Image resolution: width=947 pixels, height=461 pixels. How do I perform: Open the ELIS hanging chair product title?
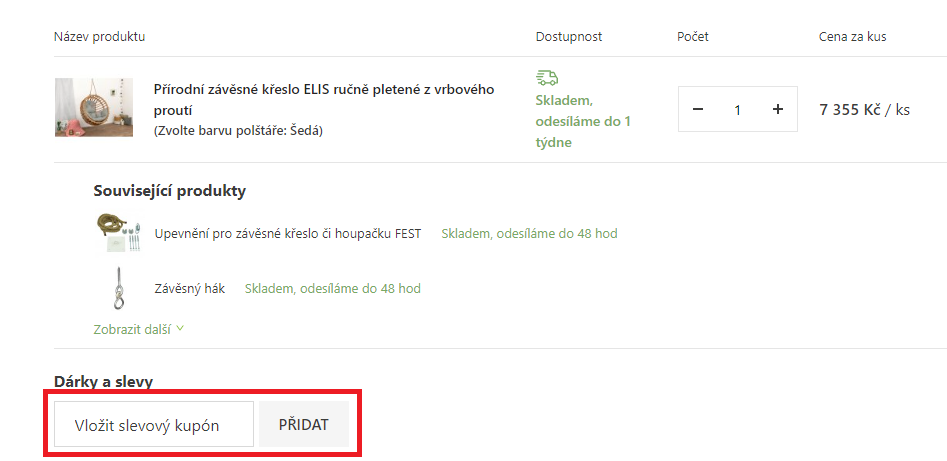click(x=324, y=100)
